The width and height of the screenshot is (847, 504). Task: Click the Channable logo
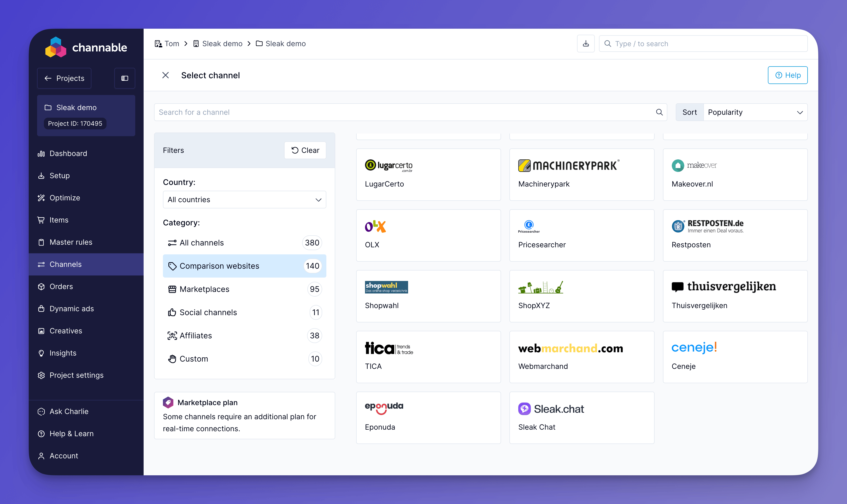[x=86, y=47]
